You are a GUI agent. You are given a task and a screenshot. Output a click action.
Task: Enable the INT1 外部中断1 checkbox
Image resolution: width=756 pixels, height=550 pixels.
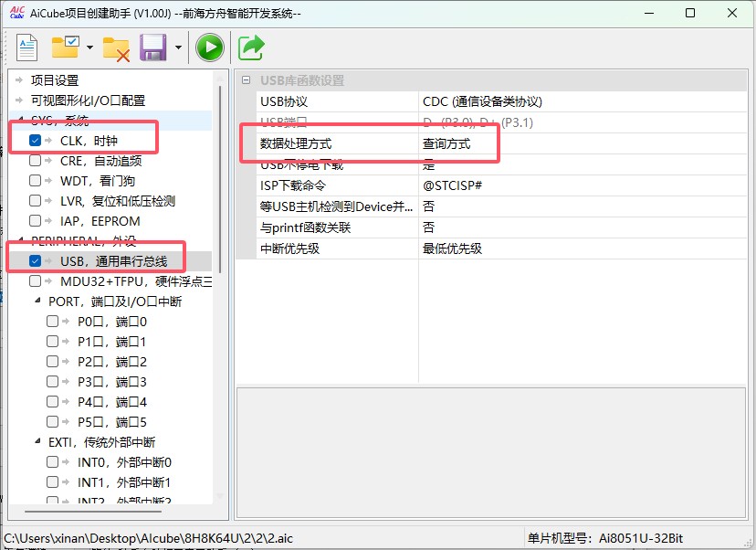(x=53, y=482)
